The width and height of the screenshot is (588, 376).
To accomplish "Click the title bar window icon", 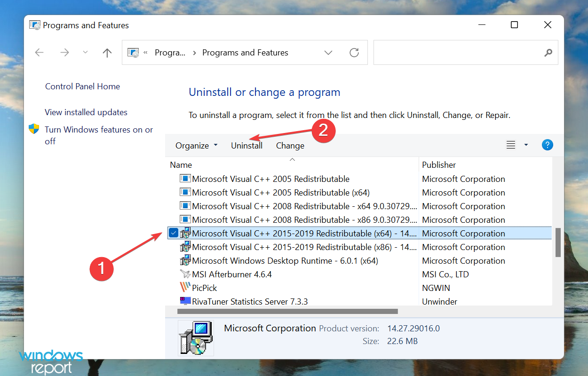I will (x=34, y=25).
